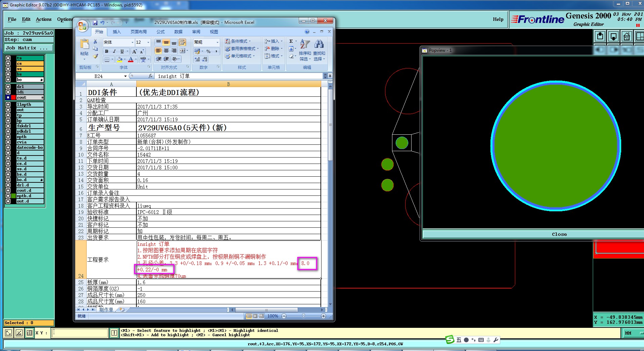644x351 pixels.
Task: Toggle the checkbox for the cs layer
Action: tap(8, 63)
